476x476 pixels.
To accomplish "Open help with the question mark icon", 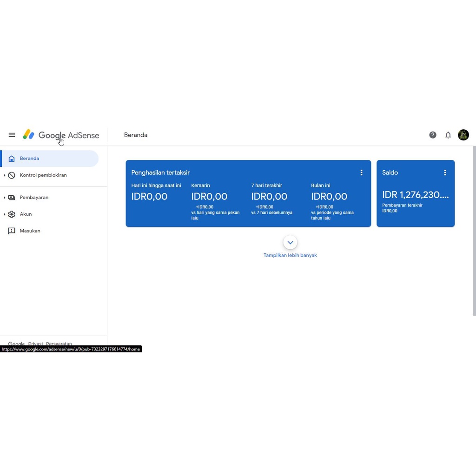I will (432, 135).
